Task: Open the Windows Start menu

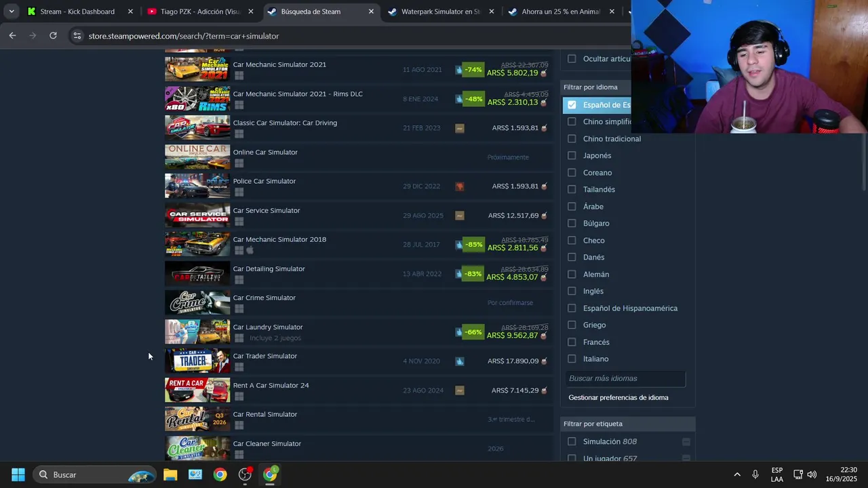Action: [18, 474]
